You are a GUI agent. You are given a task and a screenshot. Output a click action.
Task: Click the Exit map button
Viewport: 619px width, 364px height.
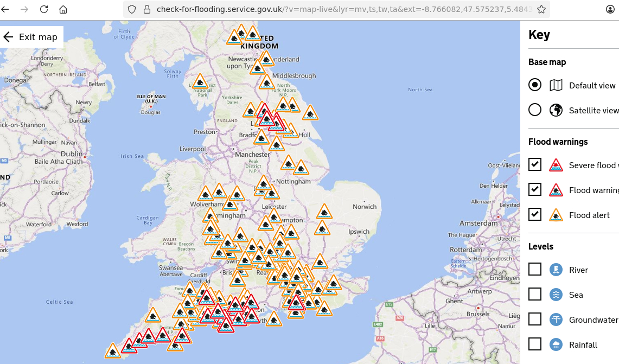[x=31, y=37]
